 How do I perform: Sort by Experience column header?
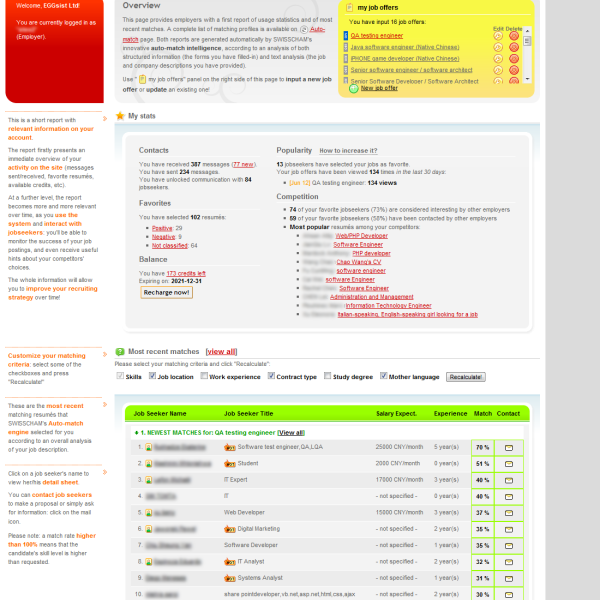pyautogui.click(x=450, y=414)
